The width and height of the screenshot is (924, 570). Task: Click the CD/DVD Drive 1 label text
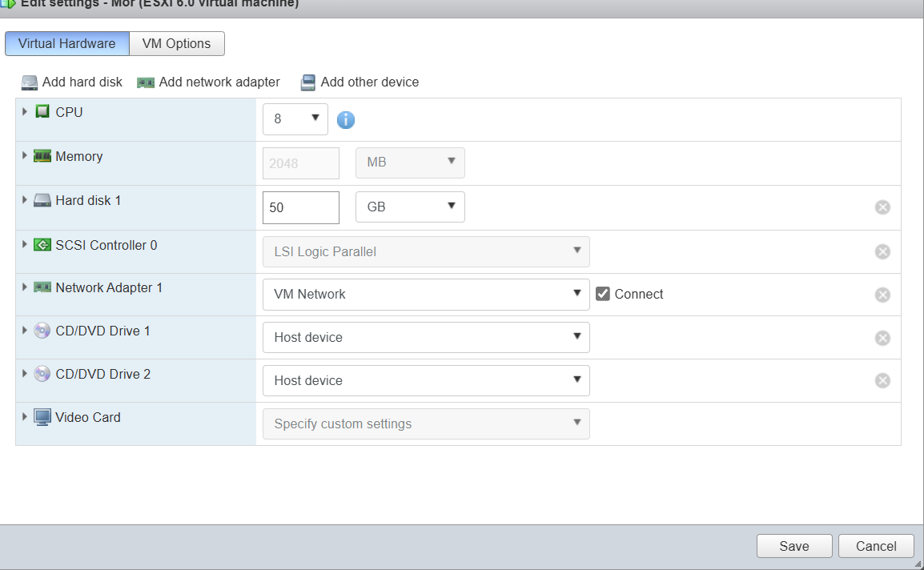[103, 331]
